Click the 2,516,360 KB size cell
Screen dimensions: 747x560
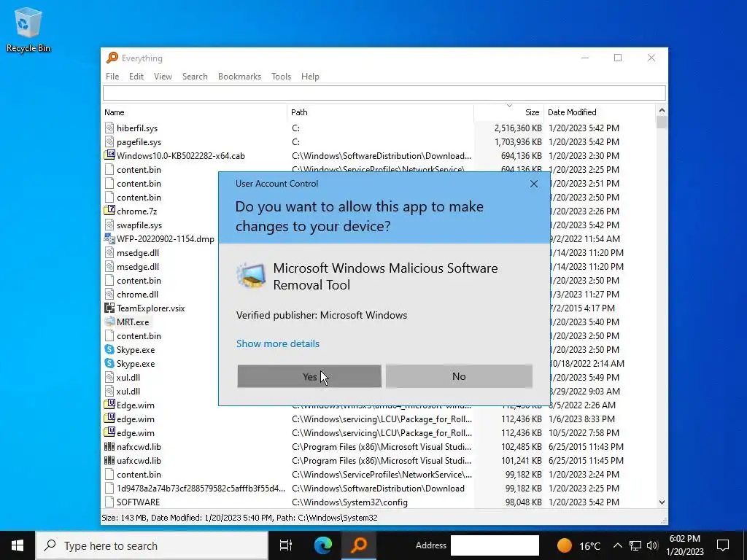click(518, 128)
